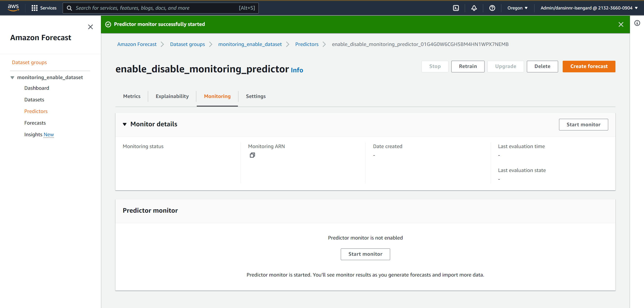Click the monitoring_enable_dataset sidebar label

(x=50, y=77)
